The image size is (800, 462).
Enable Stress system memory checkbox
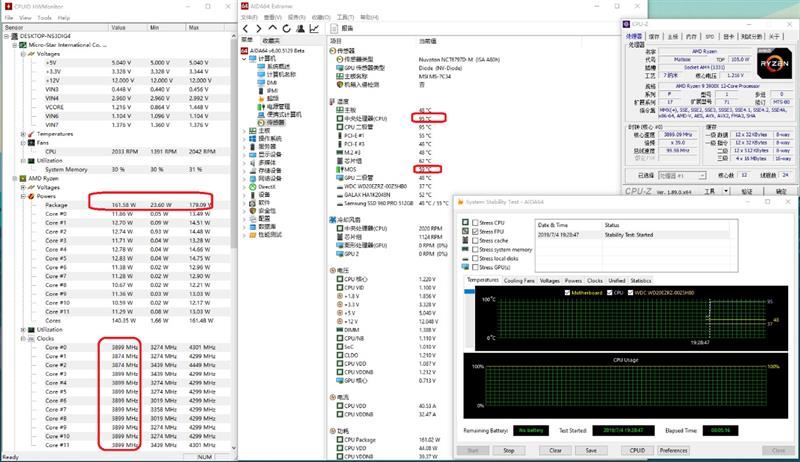pyautogui.click(x=476, y=249)
